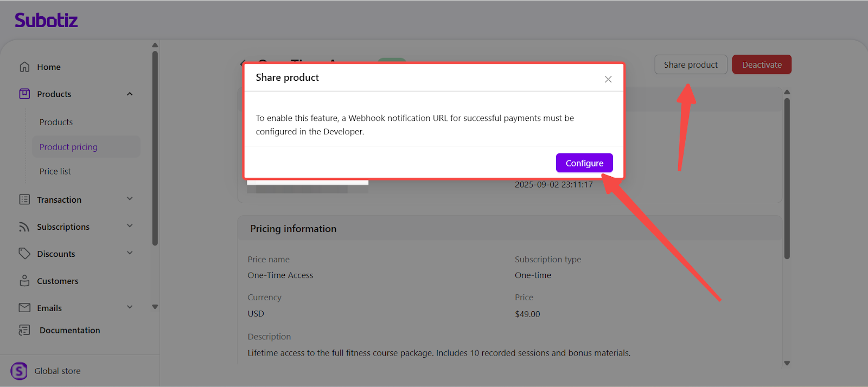Click the Discounts tag icon

pos(24,254)
